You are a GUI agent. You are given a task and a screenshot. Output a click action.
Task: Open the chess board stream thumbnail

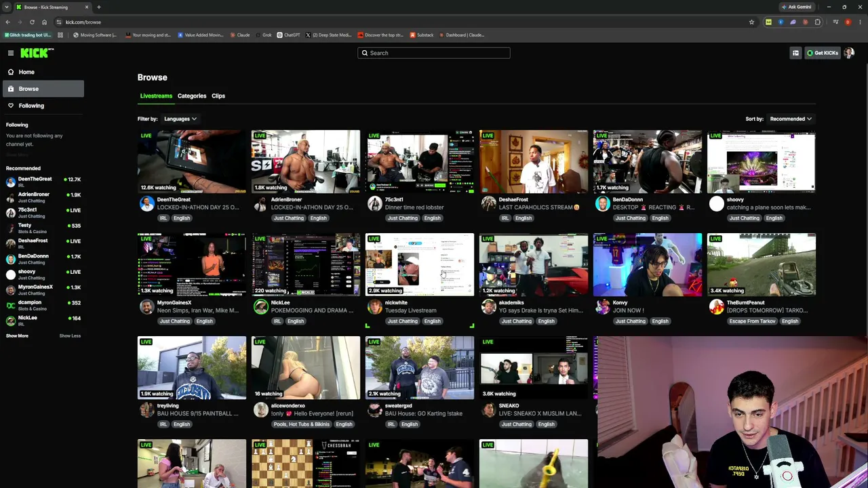click(306, 464)
